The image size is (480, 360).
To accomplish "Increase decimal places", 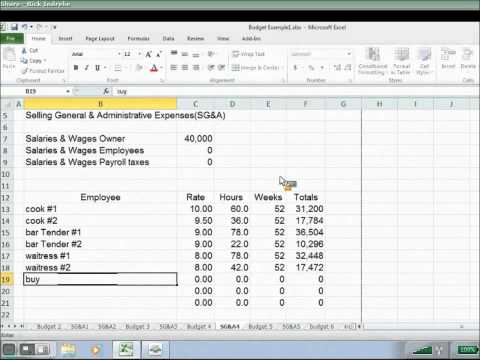I will 337,68.
